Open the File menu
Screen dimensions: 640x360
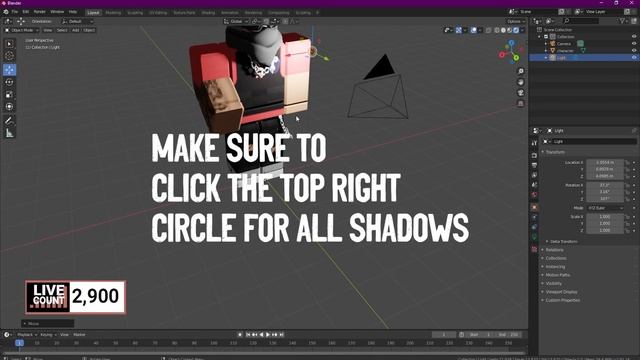click(x=15, y=12)
